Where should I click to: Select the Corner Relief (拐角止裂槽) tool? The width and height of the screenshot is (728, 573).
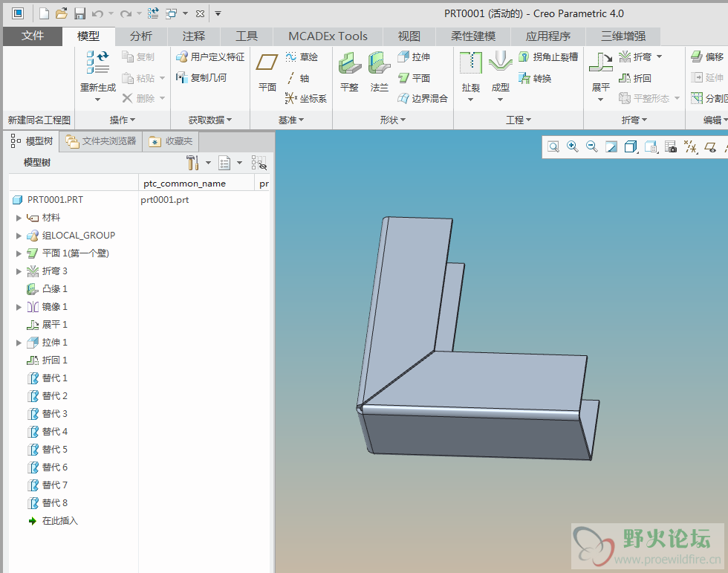point(548,56)
